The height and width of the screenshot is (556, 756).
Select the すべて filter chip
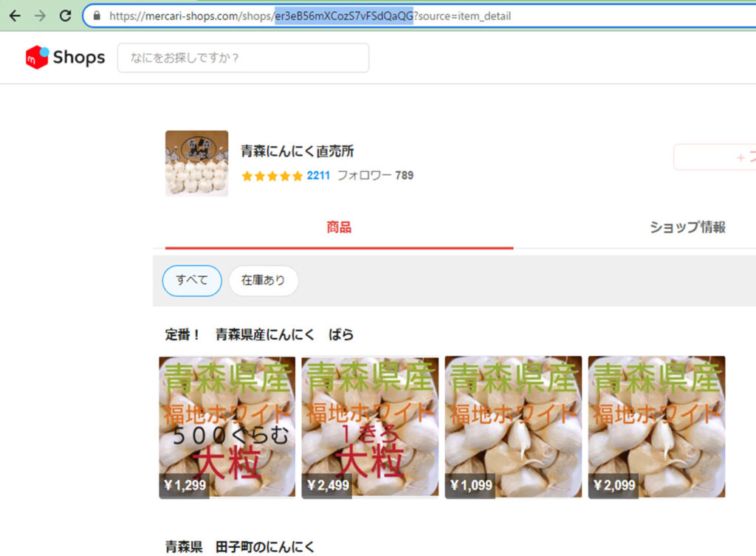191,281
